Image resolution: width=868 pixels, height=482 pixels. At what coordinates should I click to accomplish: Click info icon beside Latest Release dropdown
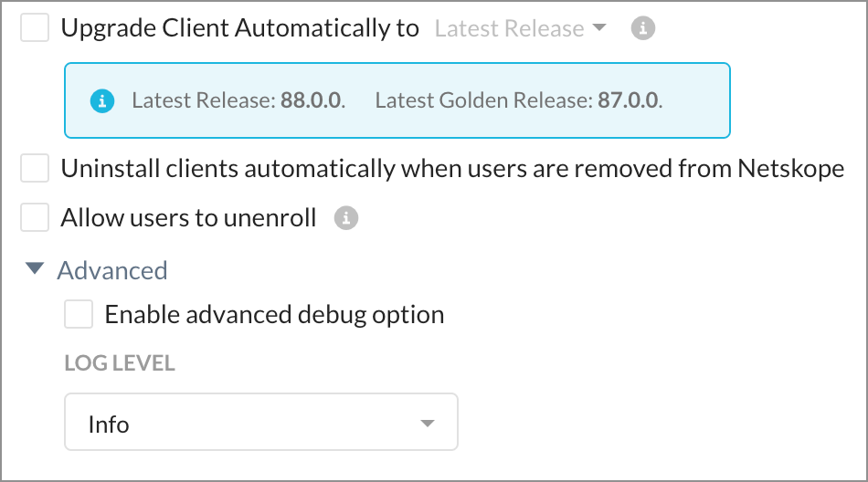click(642, 27)
